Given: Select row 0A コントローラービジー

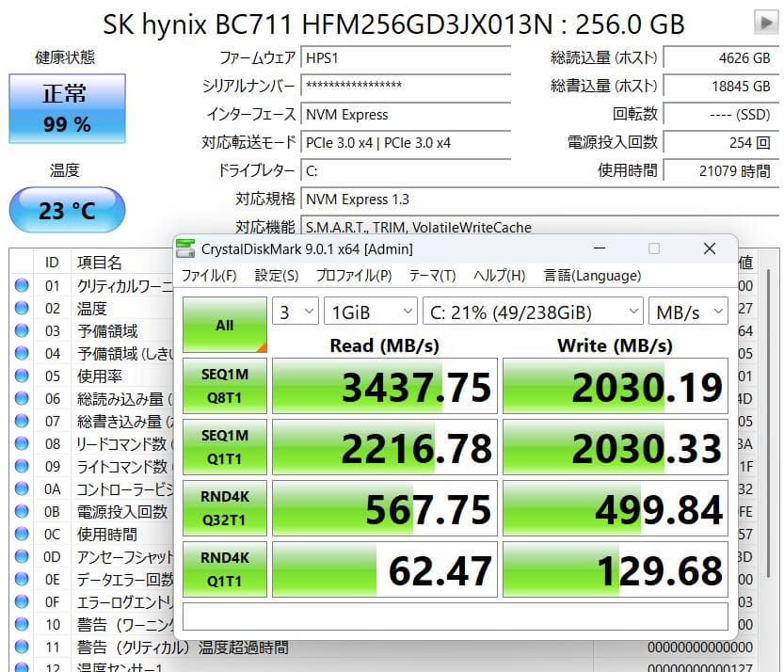Looking at the screenshot, I should (92, 488).
